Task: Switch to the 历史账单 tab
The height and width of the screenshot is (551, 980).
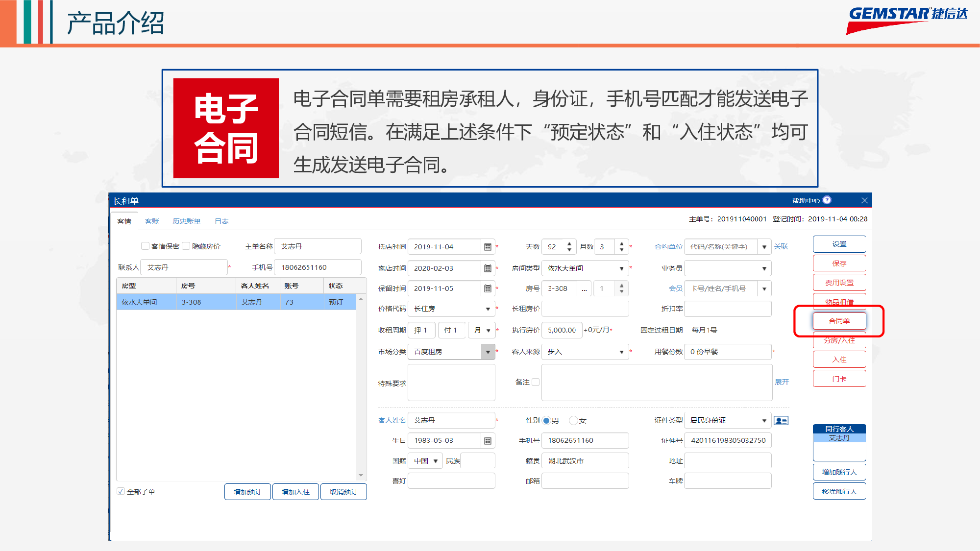Action: coord(187,221)
